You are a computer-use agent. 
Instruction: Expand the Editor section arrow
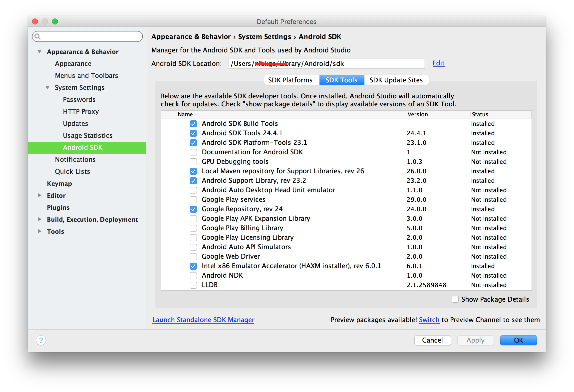tap(39, 196)
